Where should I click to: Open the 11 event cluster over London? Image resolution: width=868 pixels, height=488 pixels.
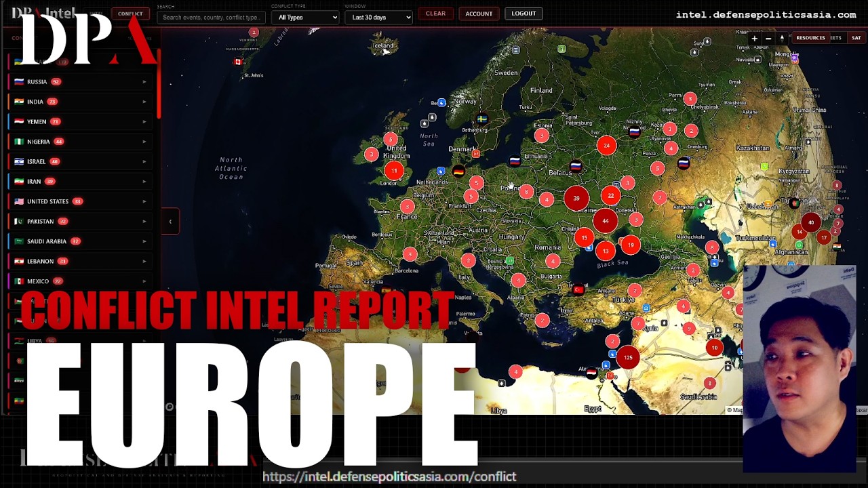pyautogui.click(x=394, y=171)
